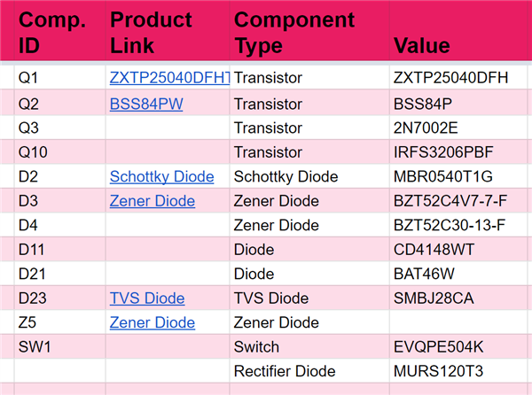This screenshot has width=532, height=395.
Task: Open the Zener Diode link in row D3
Action: 152,201
